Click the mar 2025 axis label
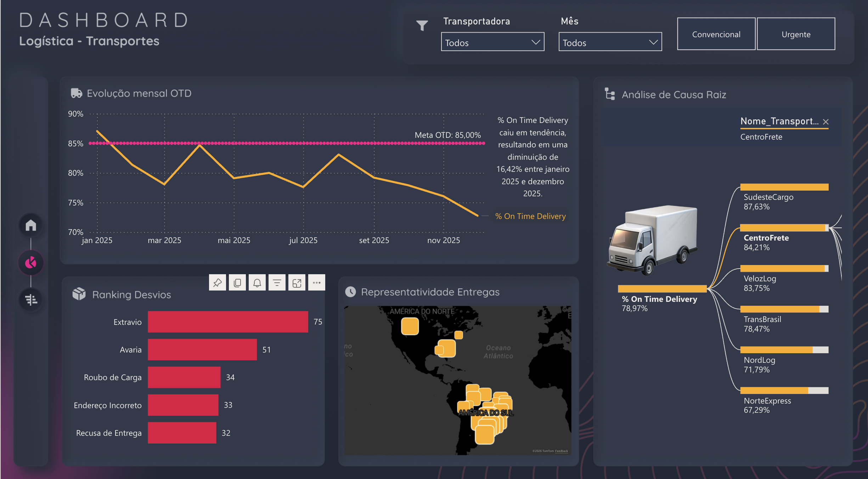The height and width of the screenshot is (479, 868). point(164,240)
